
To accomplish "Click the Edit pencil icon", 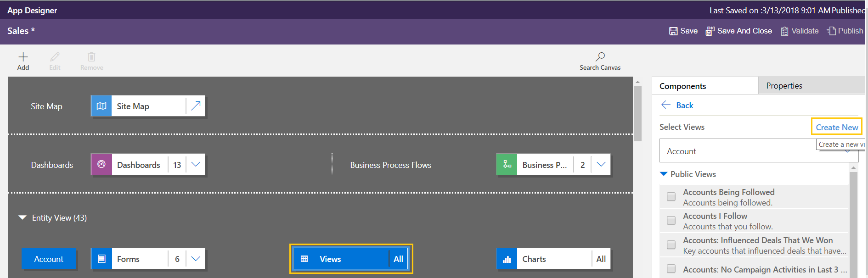I will (55, 57).
